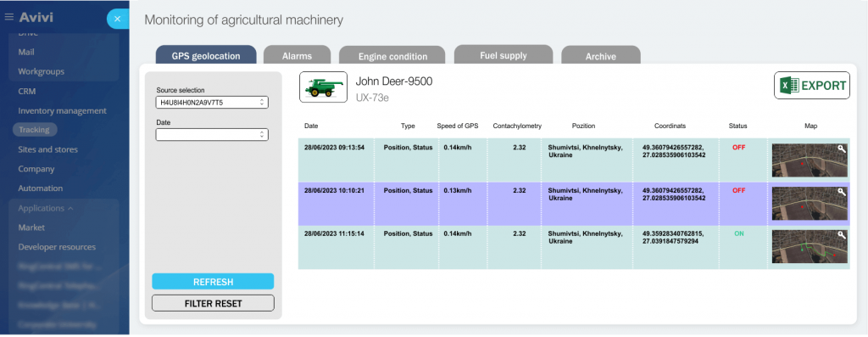Export data using the Excel EXPORT button
The width and height of the screenshot is (868, 337).
click(x=811, y=86)
